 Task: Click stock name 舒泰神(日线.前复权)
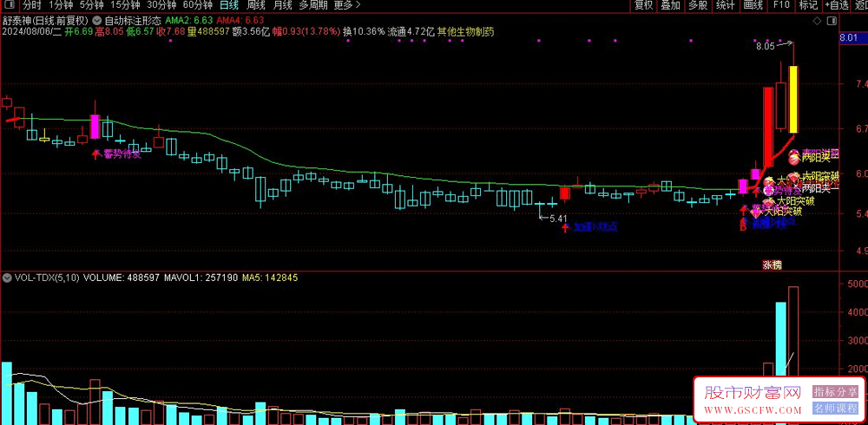point(45,21)
